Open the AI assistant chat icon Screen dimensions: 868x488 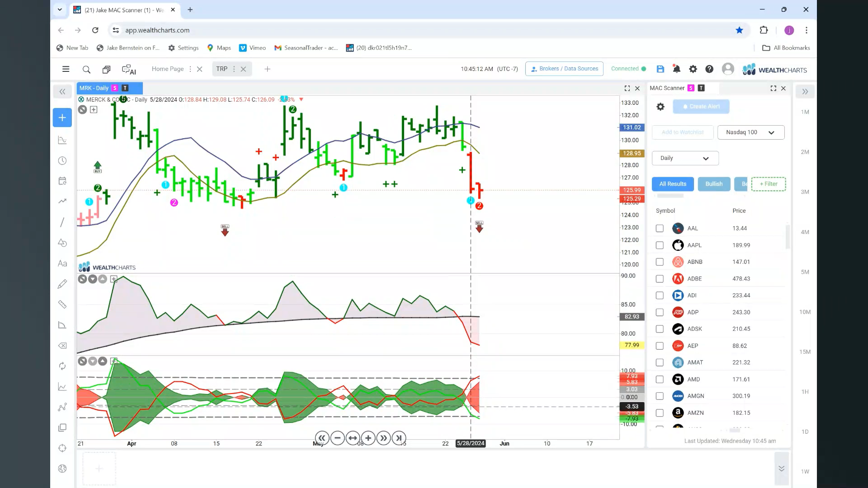[x=129, y=70]
